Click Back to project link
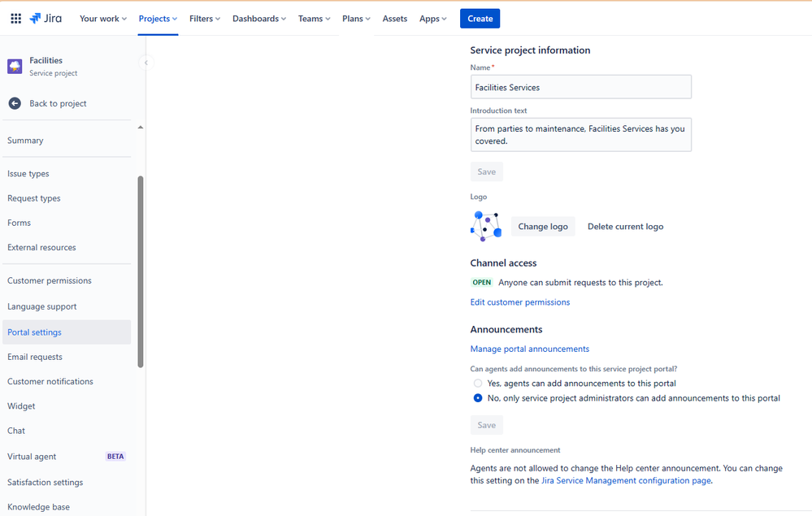Viewport: 812px width, 516px height. click(x=58, y=103)
